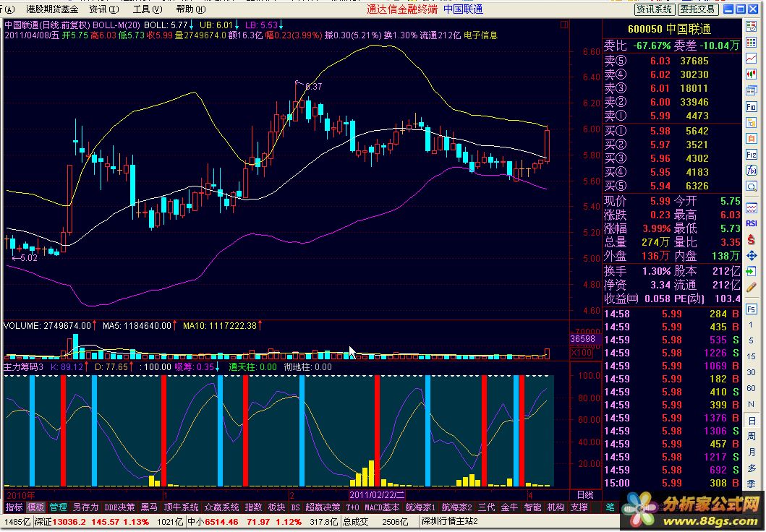766x532 pixels.
Task: Click the 主力筹码3 indicator label
Action: coord(23,367)
